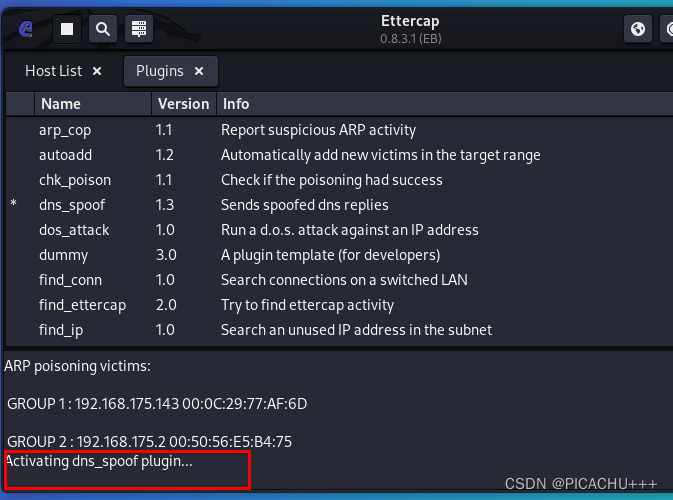Scan for hosts using magnifier icon
The height and width of the screenshot is (500, 673).
pos(102,30)
